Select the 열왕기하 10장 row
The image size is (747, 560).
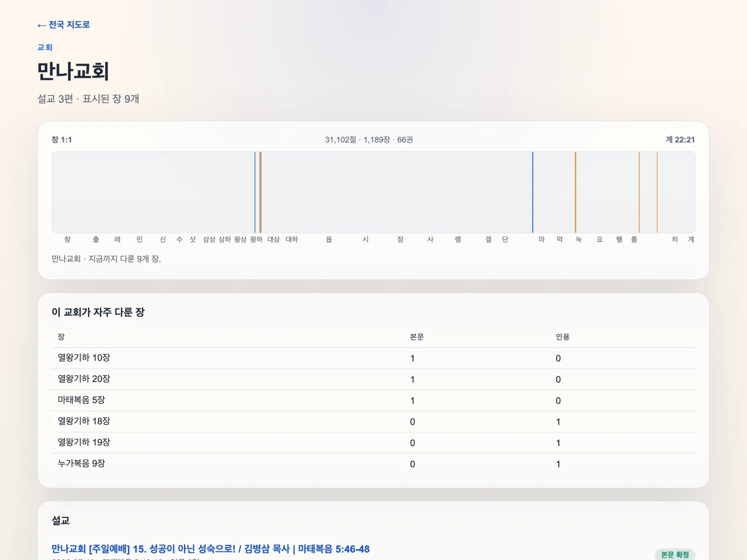pyautogui.click(x=373, y=358)
